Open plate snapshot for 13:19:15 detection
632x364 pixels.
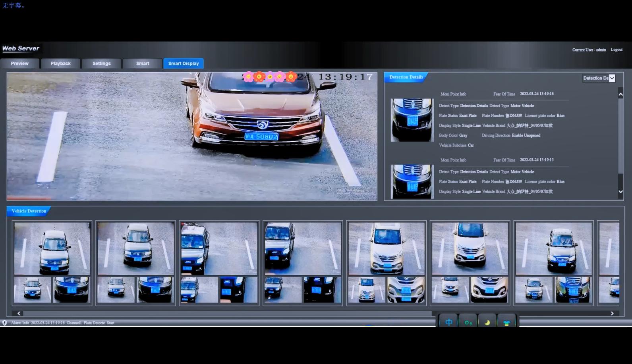point(412,182)
